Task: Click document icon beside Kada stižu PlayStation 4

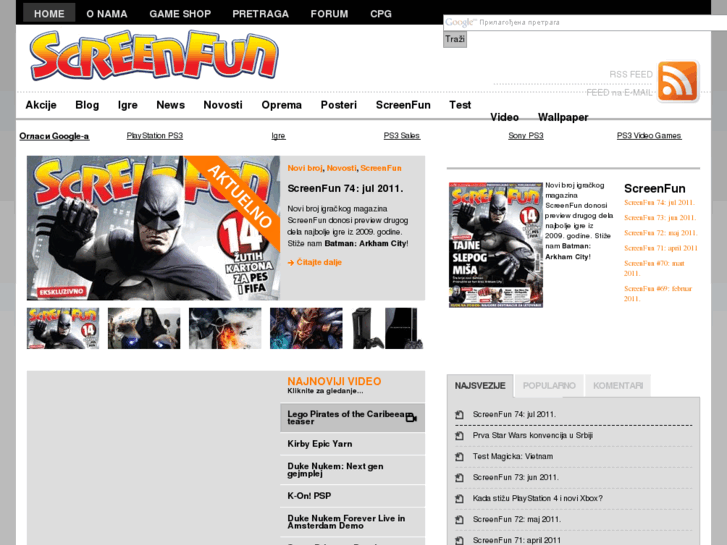Action: click(459, 499)
